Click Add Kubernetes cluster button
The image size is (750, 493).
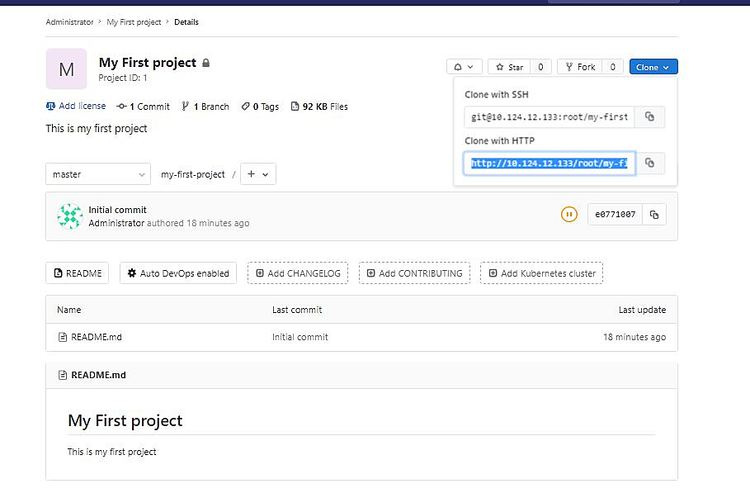pos(541,273)
